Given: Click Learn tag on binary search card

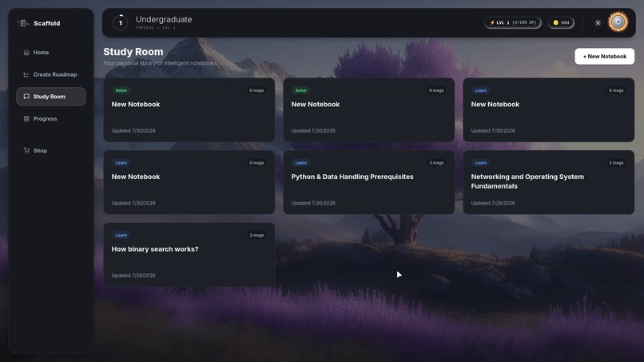Looking at the screenshot, I should [121, 236].
